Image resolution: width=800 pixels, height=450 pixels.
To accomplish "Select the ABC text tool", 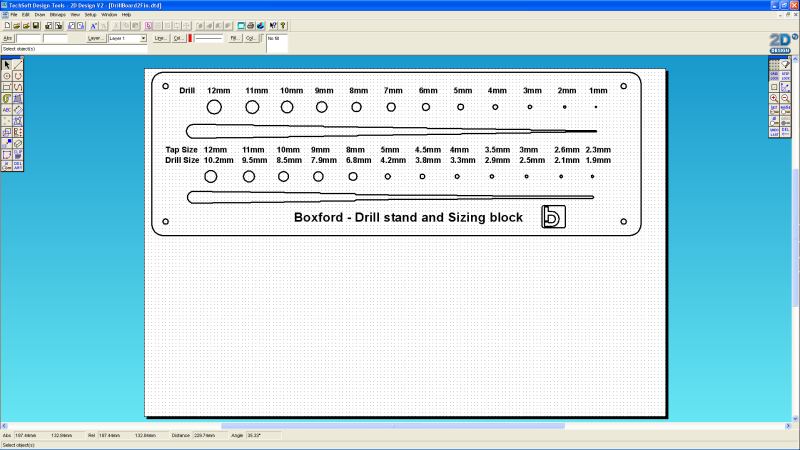I will [7, 110].
